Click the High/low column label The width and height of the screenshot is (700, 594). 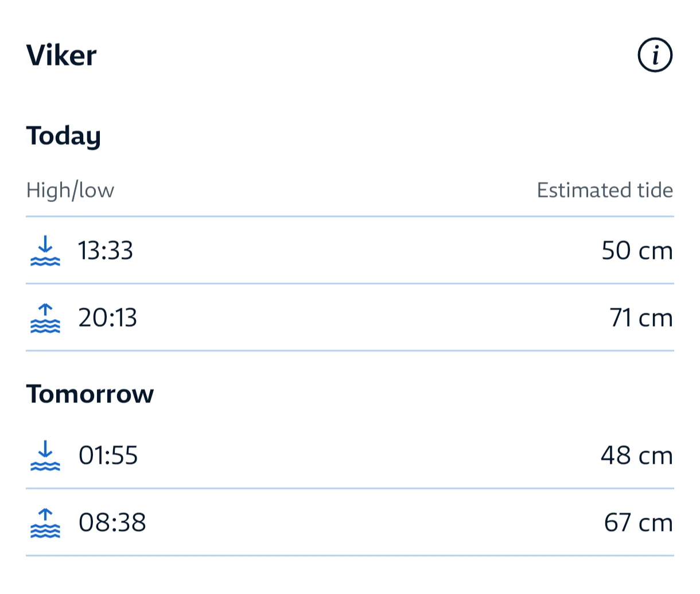tap(70, 190)
